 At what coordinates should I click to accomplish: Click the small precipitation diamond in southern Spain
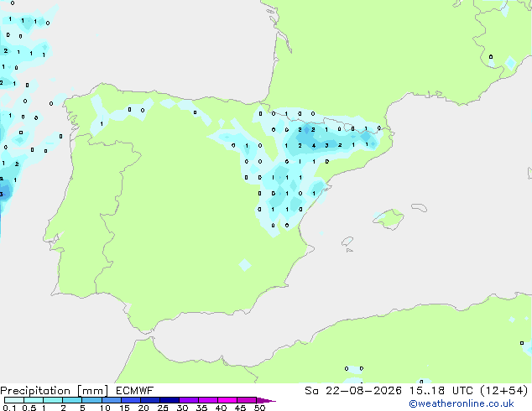pyautogui.click(x=245, y=265)
